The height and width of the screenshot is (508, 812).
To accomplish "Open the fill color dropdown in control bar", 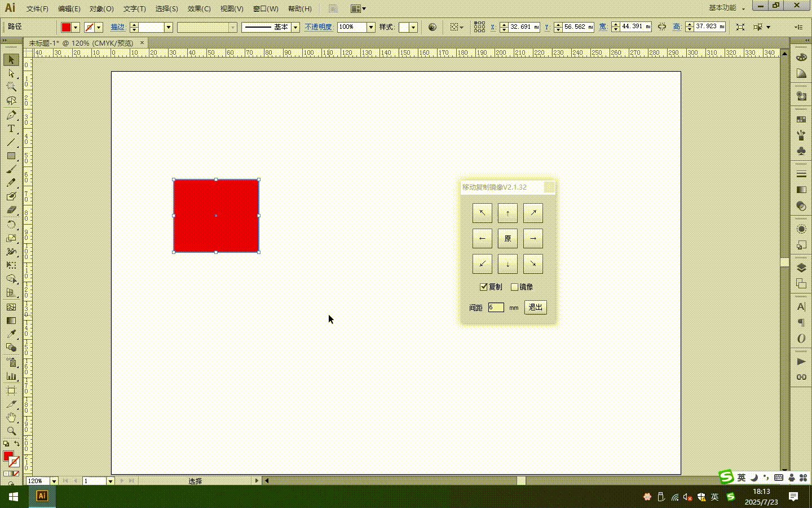I will pyautogui.click(x=76, y=27).
